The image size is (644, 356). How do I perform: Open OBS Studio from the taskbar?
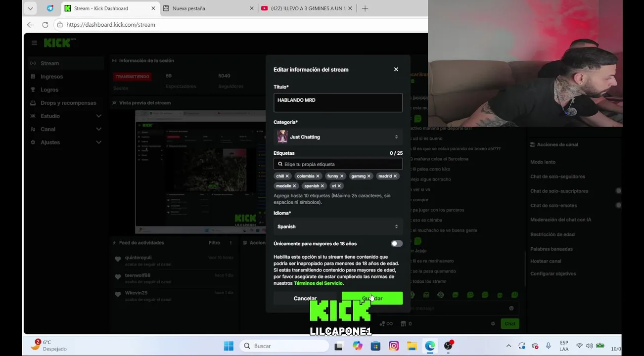pos(448,346)
